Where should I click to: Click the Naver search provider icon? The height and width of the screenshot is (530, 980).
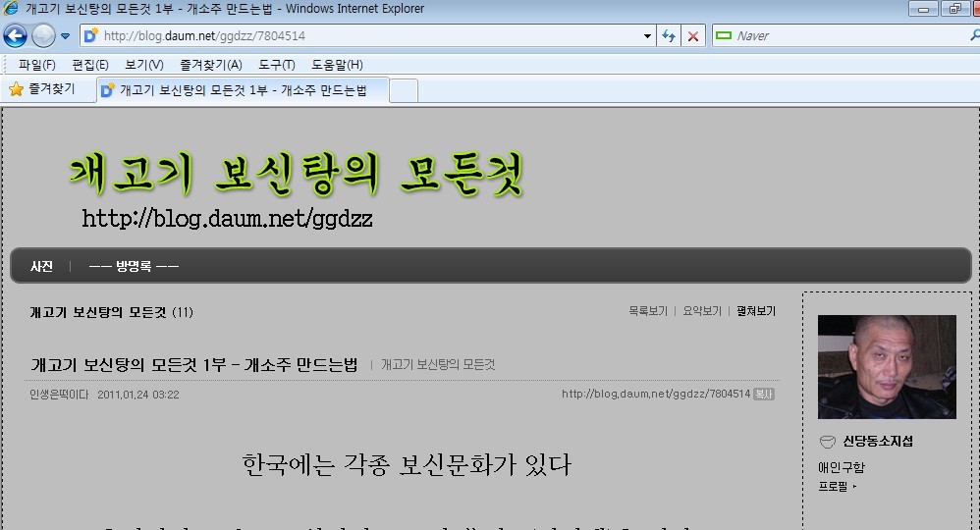coord(724,35)
